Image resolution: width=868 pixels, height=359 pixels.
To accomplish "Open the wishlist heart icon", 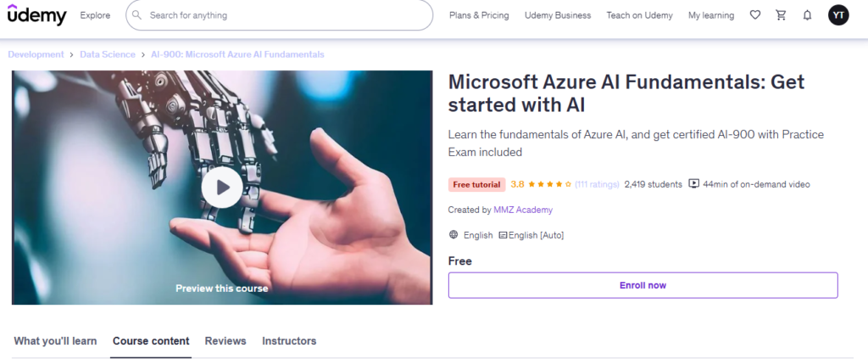I will [x=755, y=15].
